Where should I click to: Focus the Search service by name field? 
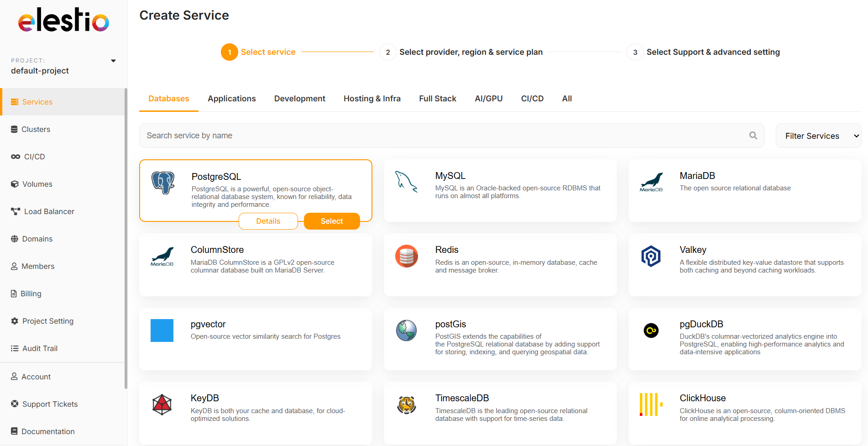pyautogui.click(x=452, y=136)
